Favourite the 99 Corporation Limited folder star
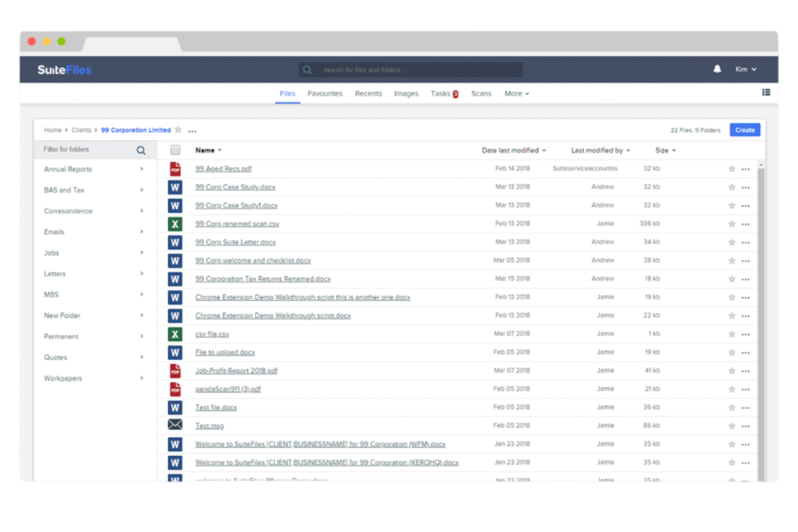798x532 pixels. [x=178, y=130]
